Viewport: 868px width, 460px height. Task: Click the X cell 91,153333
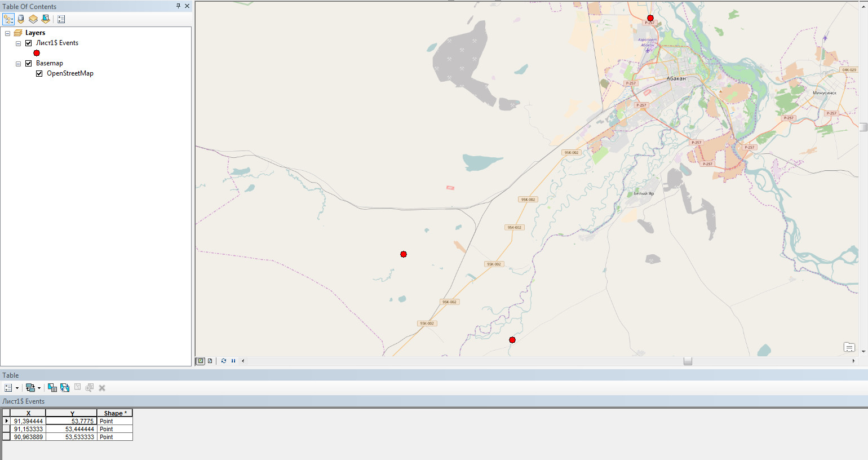[x=28, y=429]
